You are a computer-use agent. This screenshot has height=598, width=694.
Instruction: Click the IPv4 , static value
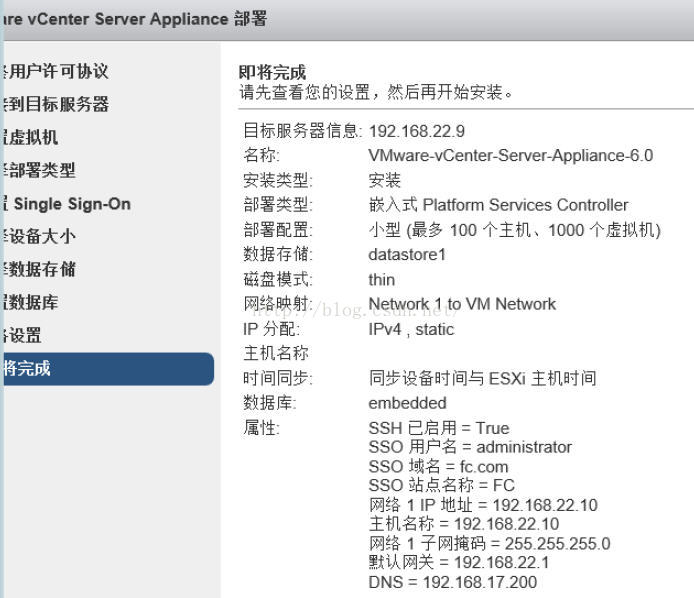411,329
